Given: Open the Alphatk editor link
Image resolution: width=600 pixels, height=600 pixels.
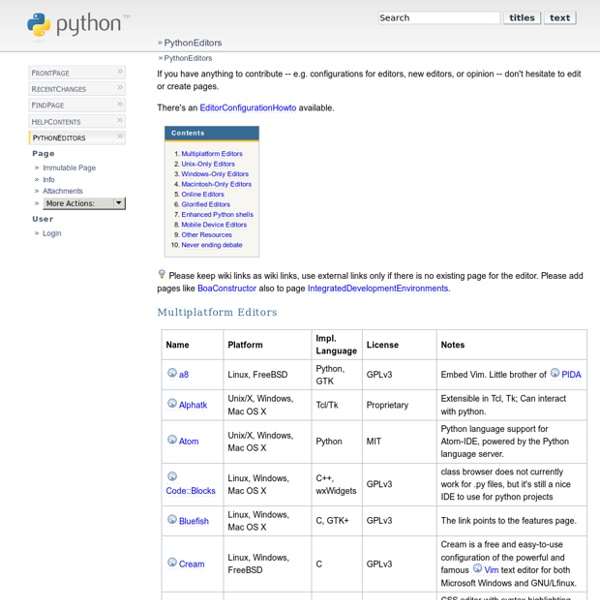Looking at the screenshot, I should (x=193, y=405).
